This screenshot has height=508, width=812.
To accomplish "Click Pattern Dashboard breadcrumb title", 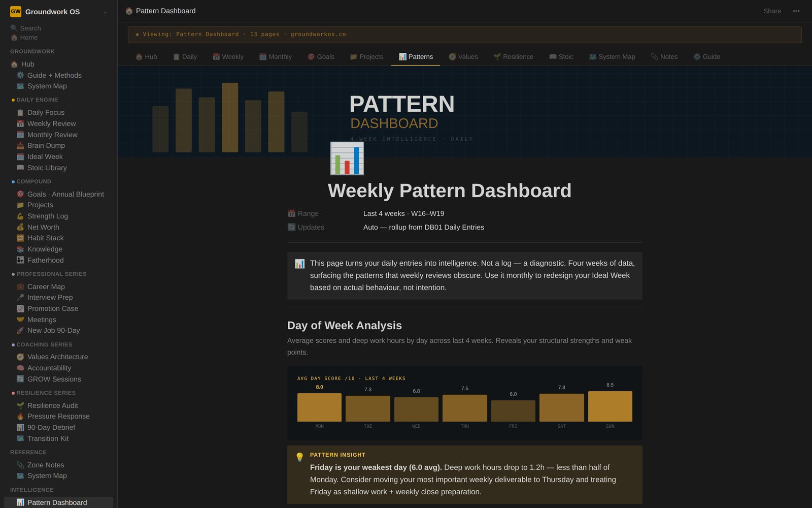I will coord(165,11).
